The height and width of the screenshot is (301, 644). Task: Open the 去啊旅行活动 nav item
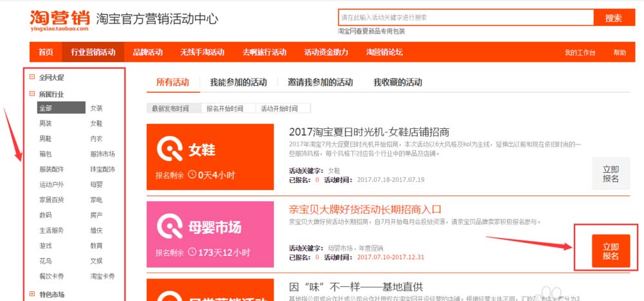coord(264,52)
